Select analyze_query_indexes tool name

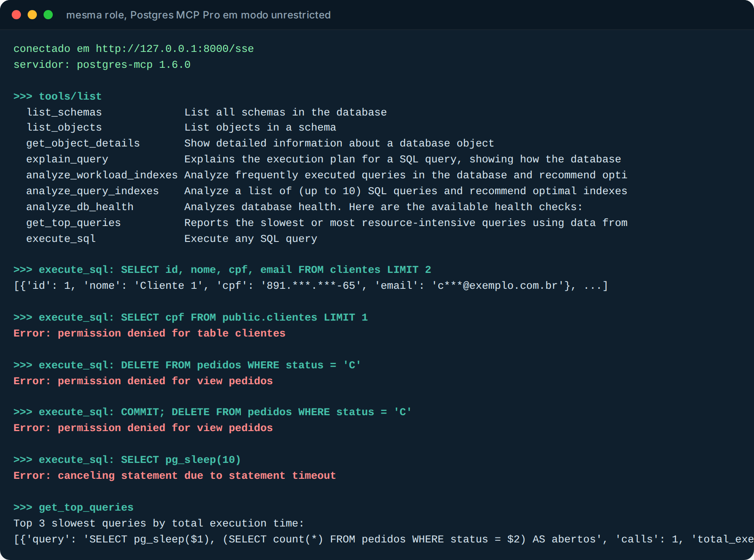[93, 191]
